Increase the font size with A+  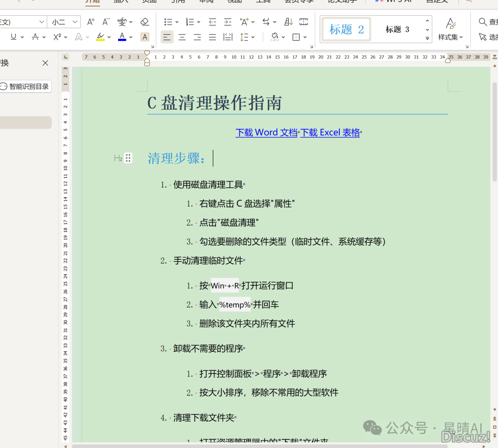click(91, 22)
